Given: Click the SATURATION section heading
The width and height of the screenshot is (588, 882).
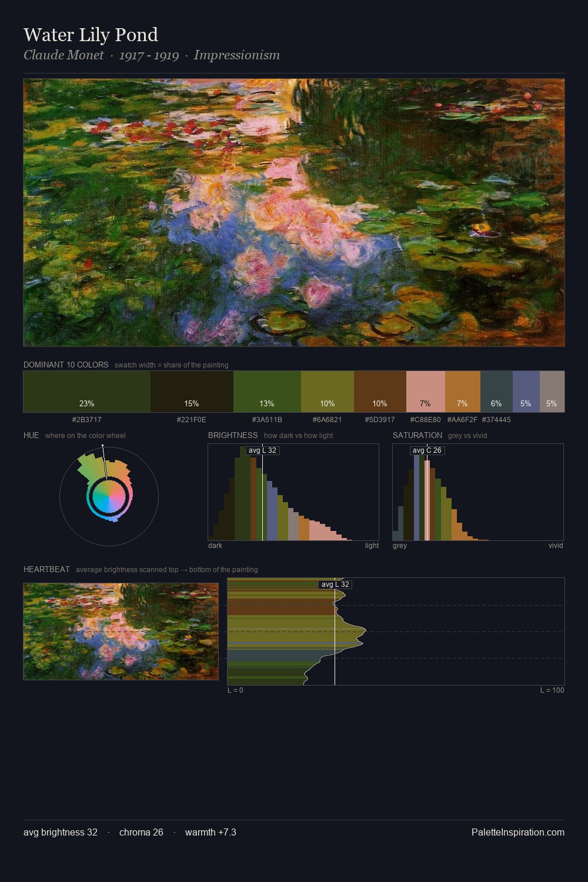Looking at the screenshot, I should [x=417, y=435].
